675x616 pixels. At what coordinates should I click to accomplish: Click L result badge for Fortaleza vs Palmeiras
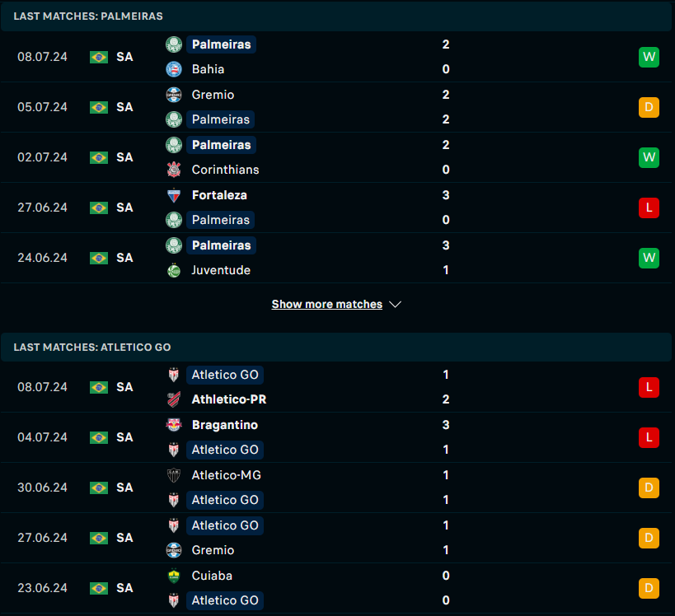[649, 208]
